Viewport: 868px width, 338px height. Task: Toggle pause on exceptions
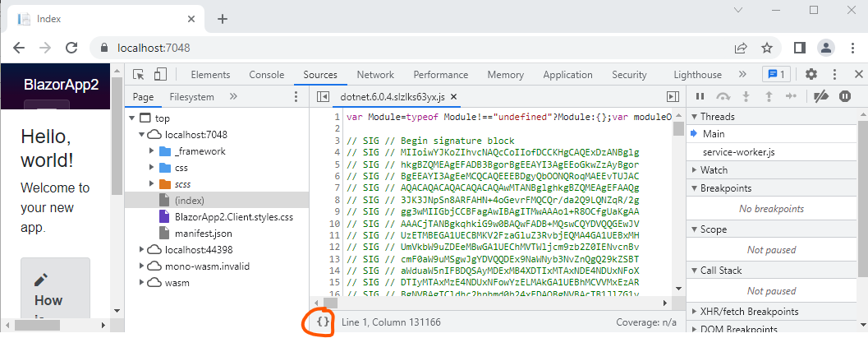tap(844, 96)
